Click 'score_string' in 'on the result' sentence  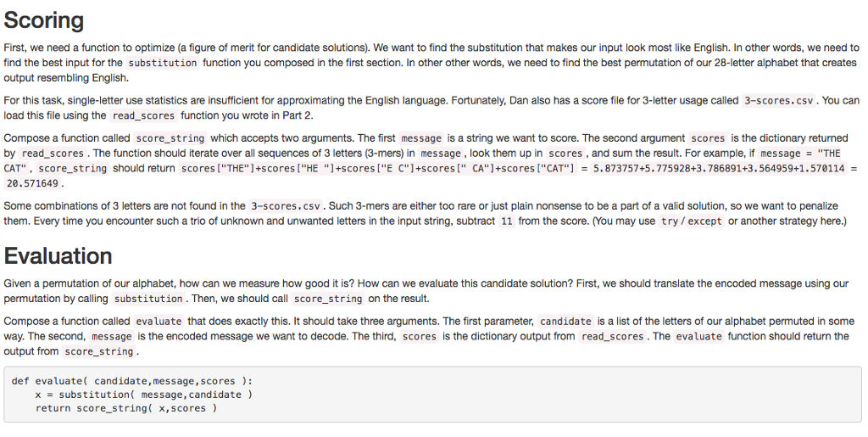click(x=328, y=299)
